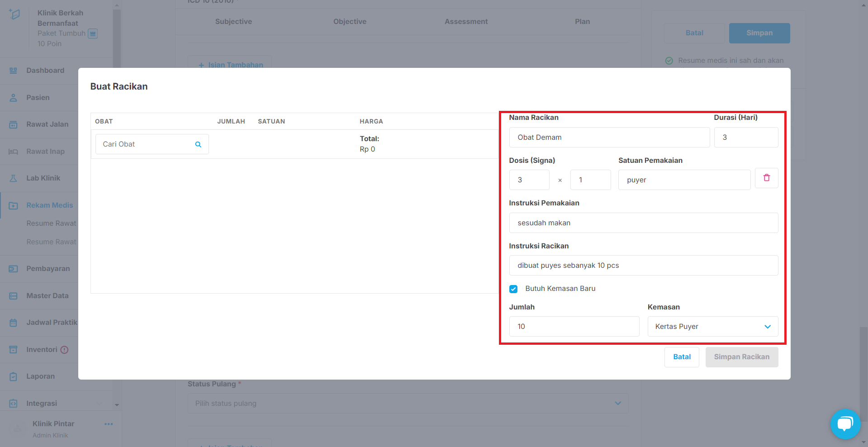Click the Pembayaran sidebar icon
The image size is (868, 447).
[x=13, y=269]
